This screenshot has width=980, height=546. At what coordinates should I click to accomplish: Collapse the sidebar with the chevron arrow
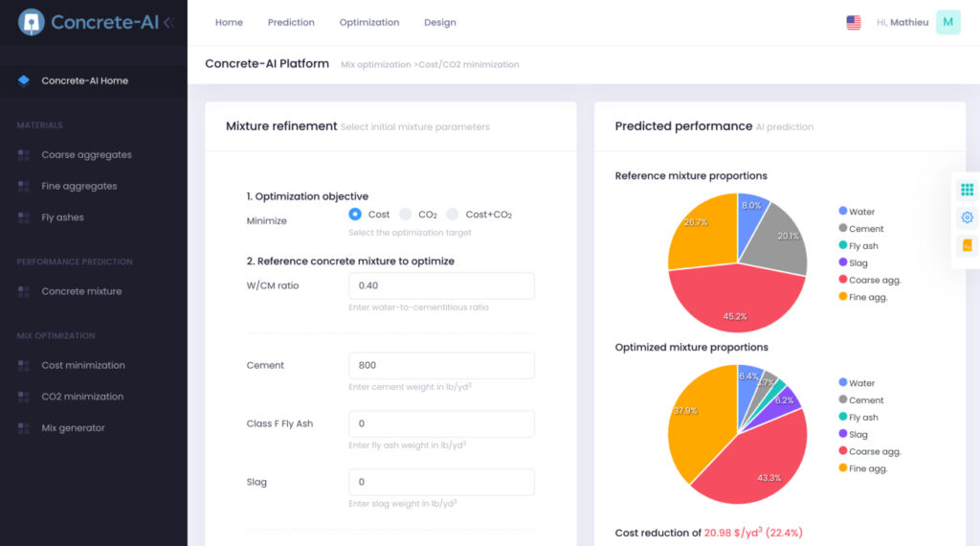(168, 22)
